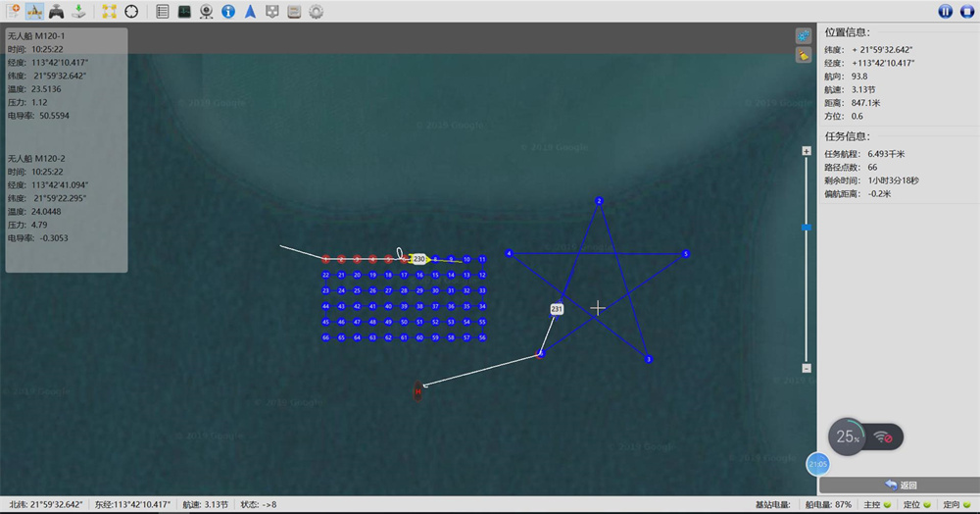Select waypoint 2 at star top
This screenshot has width=980, height=514.
[599, 201]
